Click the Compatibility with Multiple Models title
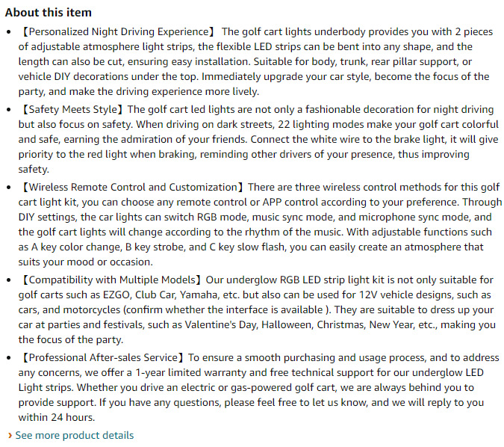Screen dimensions: 504x447 tap(111, 280)
